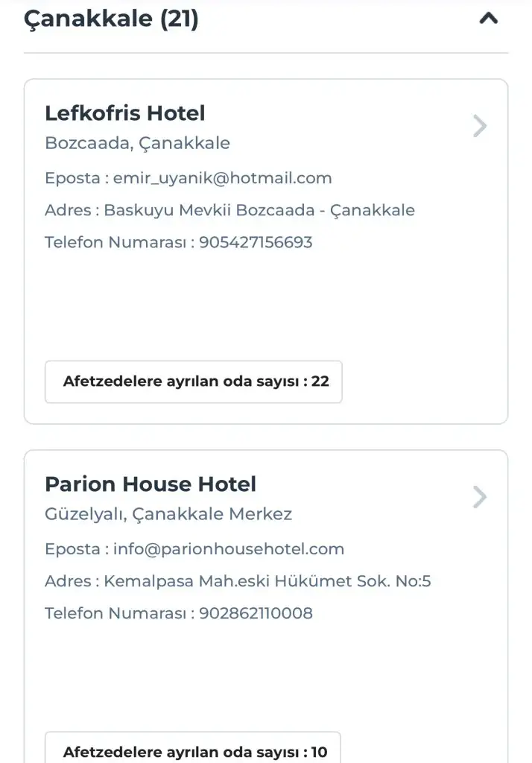Image resolution: width=532 pixels, height=763 pixels.
Task: Click the Çanakkale (21) section heading
Action: pyautogui.click(x=112, y=19)
